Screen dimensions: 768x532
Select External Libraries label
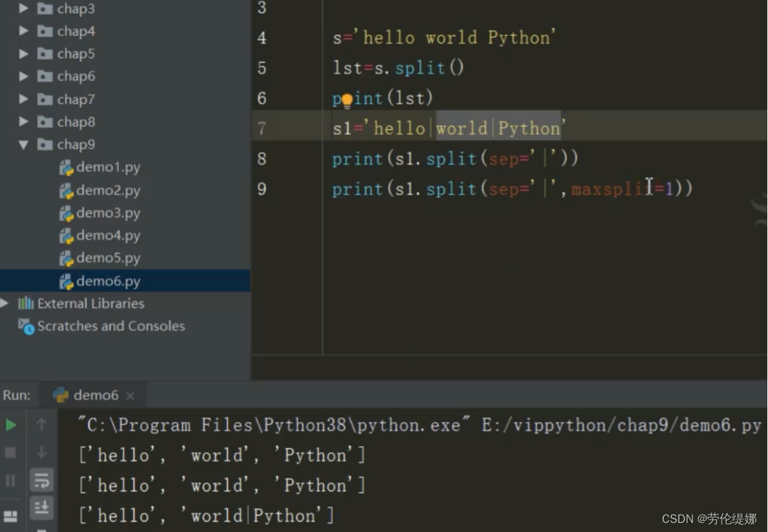[x=91, y=303]
